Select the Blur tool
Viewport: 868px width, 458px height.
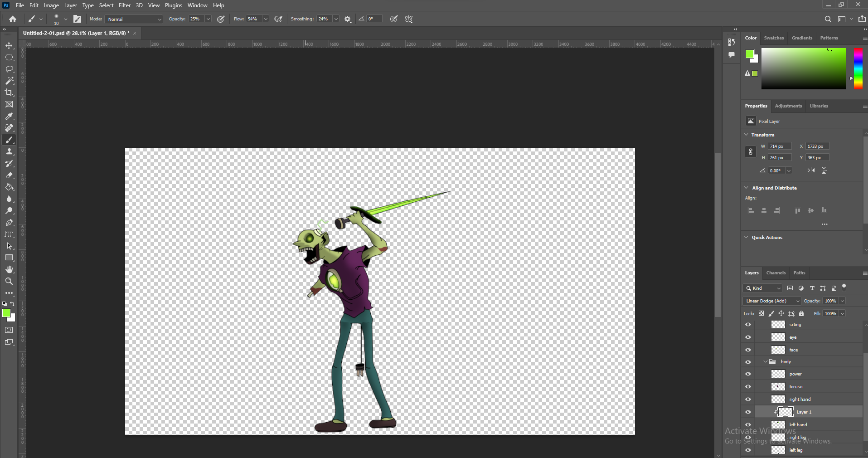point(9,199)
